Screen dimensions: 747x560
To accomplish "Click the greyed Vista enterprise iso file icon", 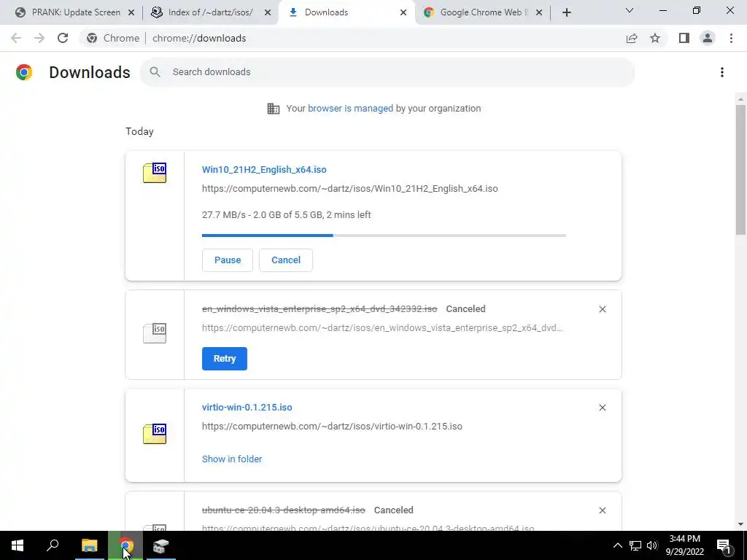I will point(155,332).
